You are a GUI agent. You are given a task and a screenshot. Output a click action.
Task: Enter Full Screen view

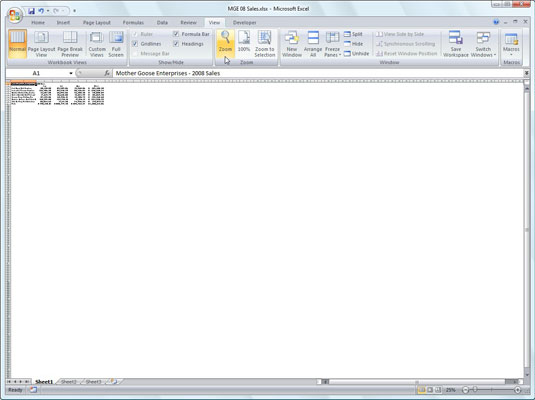(116, 44)
